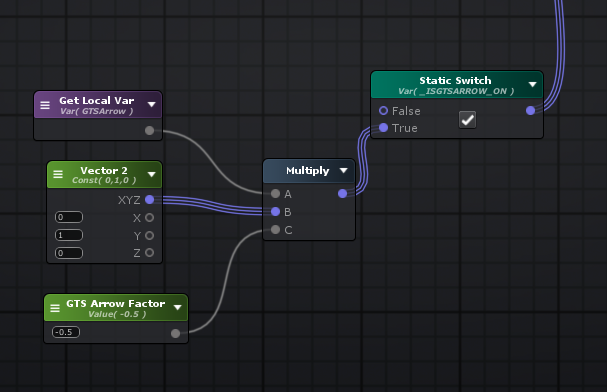This screenshot has width=607, height=392.
Task: Select the Multiply node header
Action: (309, 171)
